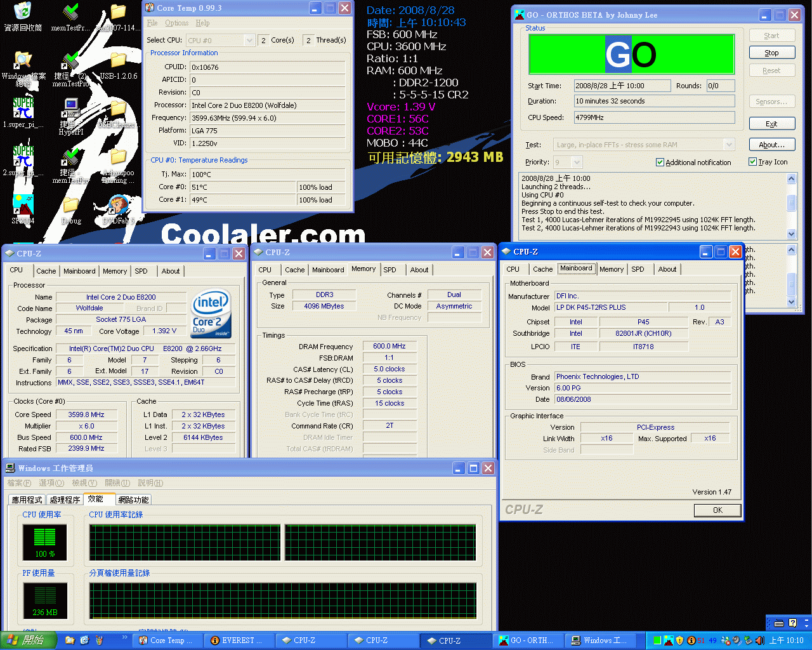Image resolution: width=812 pixels, height=650 pixels.
Task: Open the 檢視(V) menu in Task Manager
Action: tap(84, 483)
